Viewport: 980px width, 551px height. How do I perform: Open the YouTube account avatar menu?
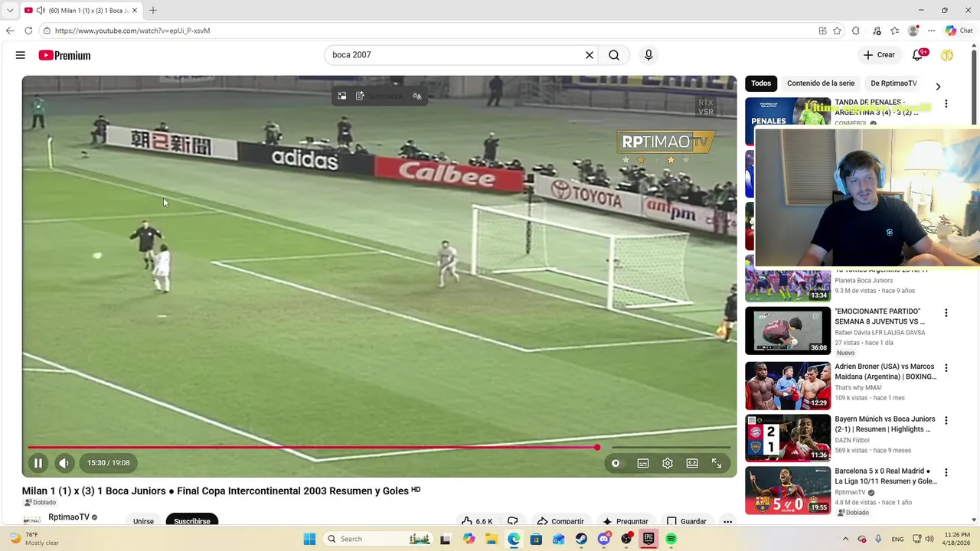tap(947, 55)
